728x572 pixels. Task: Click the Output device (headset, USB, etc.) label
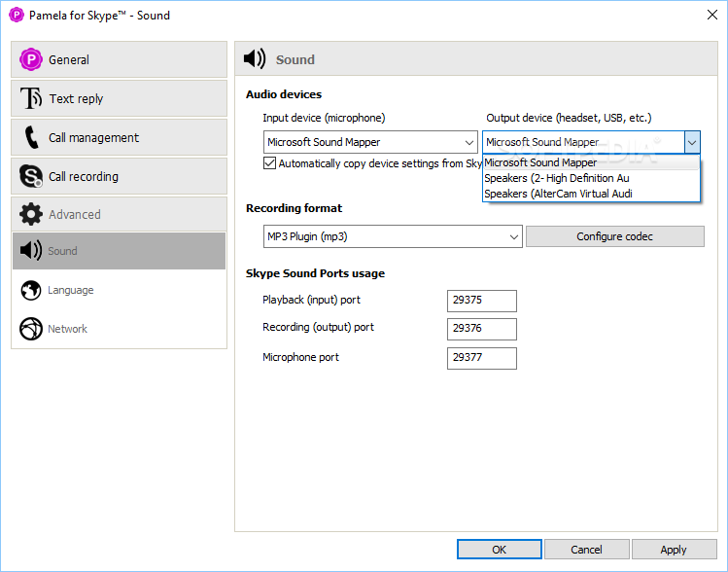coord(569,118)
